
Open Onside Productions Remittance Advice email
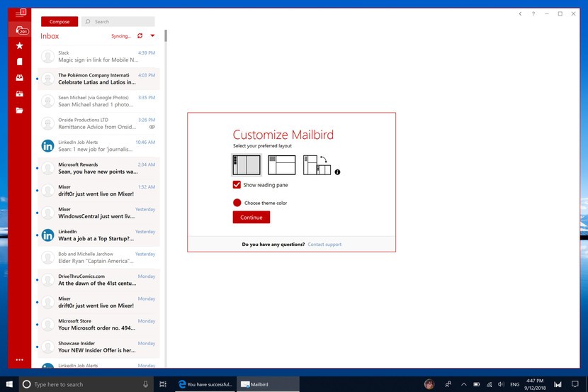(98, 123)
